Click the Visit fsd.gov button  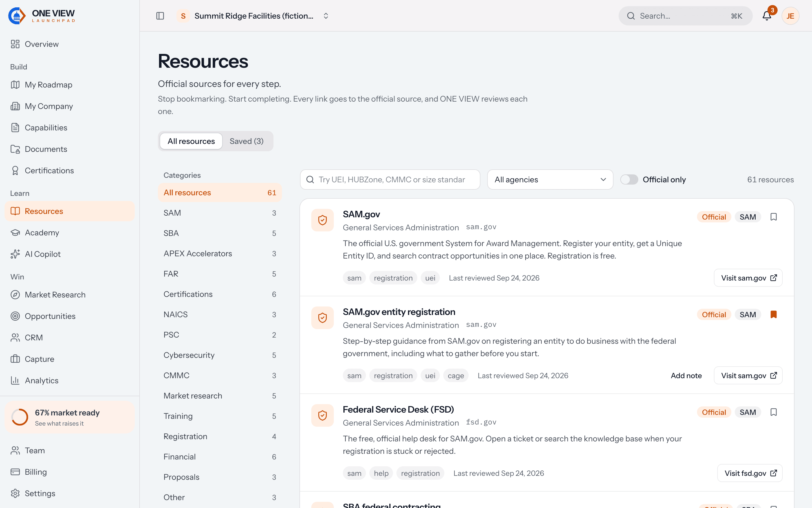point(750,473)
